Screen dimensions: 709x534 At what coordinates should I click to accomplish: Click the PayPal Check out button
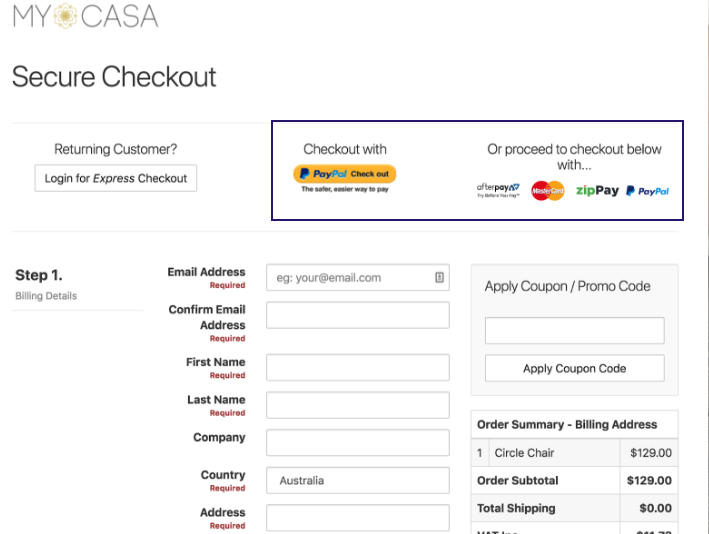point(345,174)
